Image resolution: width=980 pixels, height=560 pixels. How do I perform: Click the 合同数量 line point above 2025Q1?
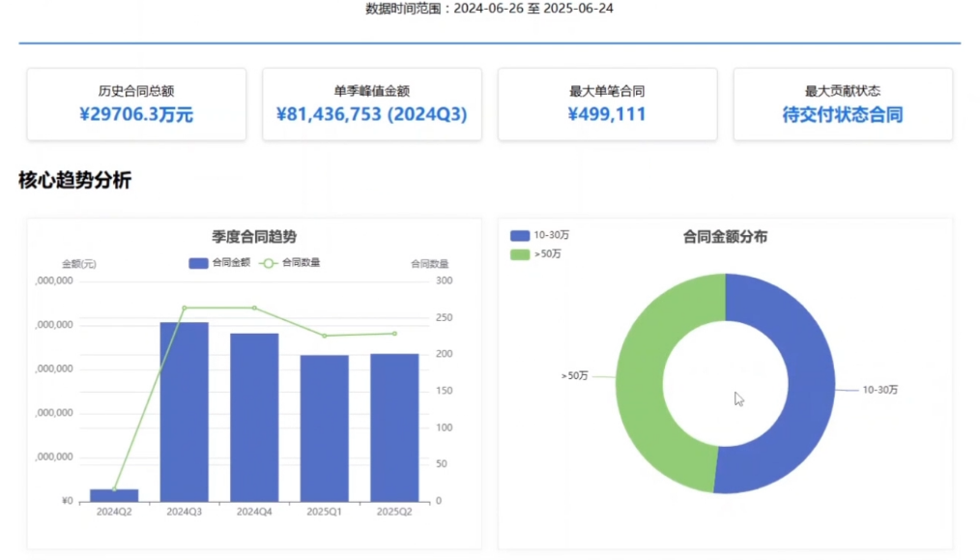coord(325,336)
